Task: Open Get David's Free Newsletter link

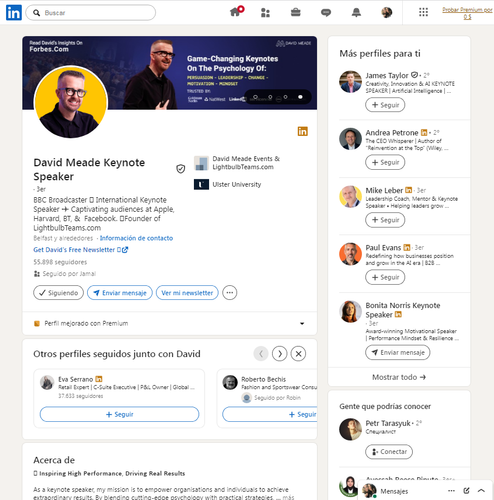Action: coord(80,250)
